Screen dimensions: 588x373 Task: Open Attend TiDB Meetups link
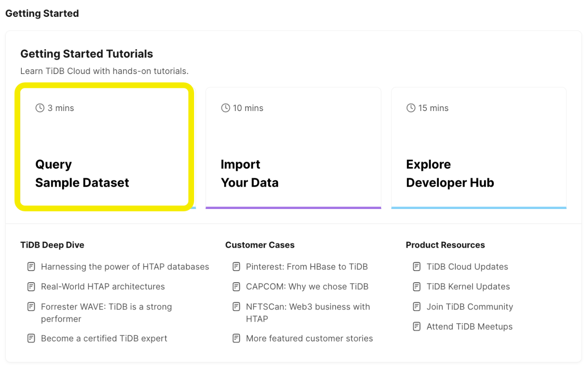(469, 327)
